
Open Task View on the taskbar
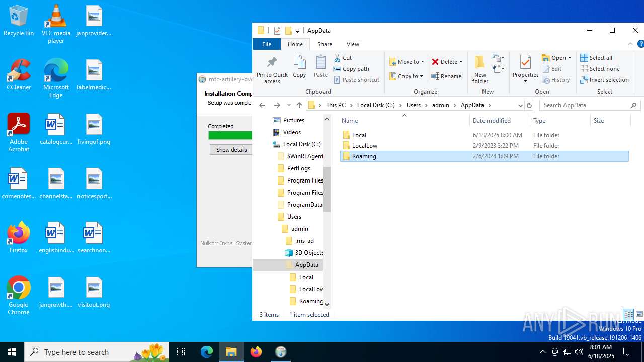pos(181,352)
